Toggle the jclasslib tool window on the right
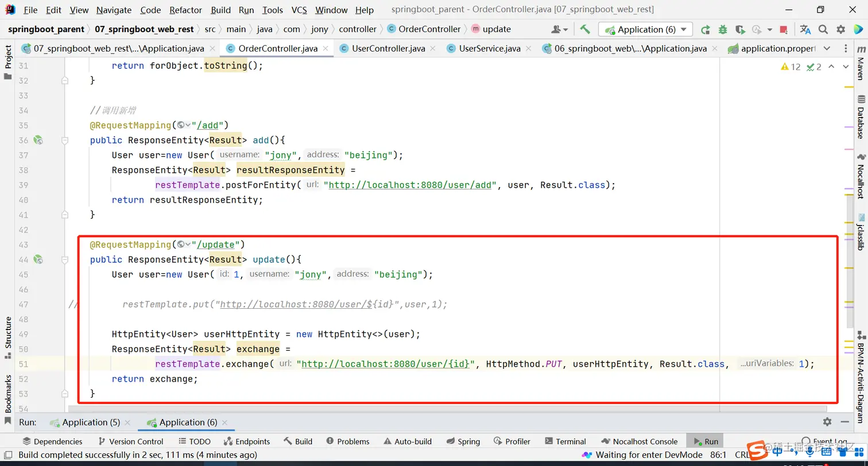868x466 pixels. point(861,231)
